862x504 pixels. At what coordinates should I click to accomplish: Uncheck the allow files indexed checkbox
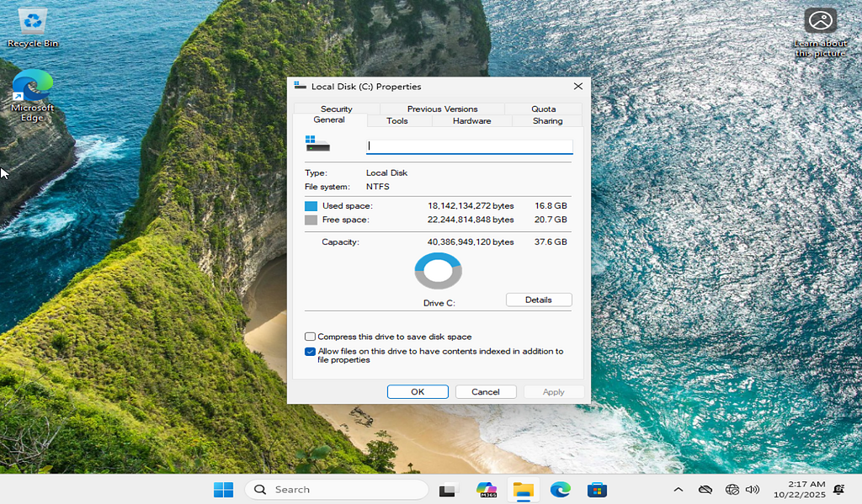311,352
